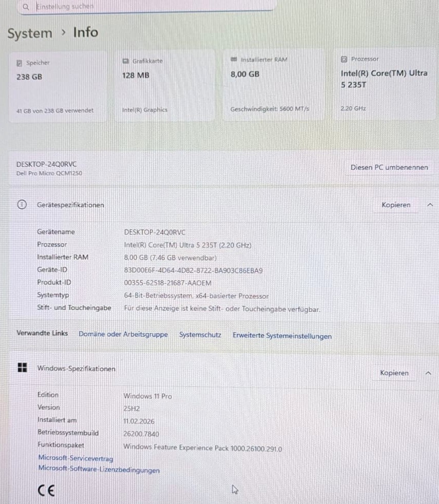Copy device specifications with Kopieren
The height and width of the screenshot is (504, 439).
point(396,205)
